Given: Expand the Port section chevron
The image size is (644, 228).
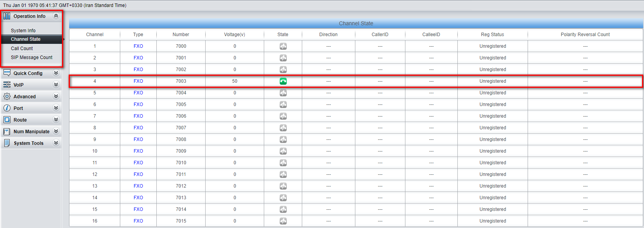Looking at the screenshot, I should [56, 108].
